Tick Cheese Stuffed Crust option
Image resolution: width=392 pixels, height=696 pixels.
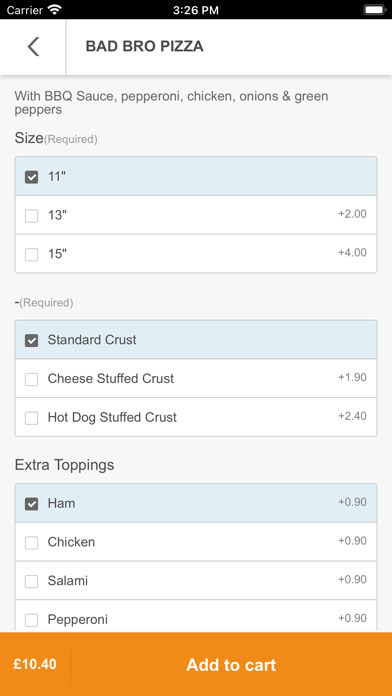32,379
